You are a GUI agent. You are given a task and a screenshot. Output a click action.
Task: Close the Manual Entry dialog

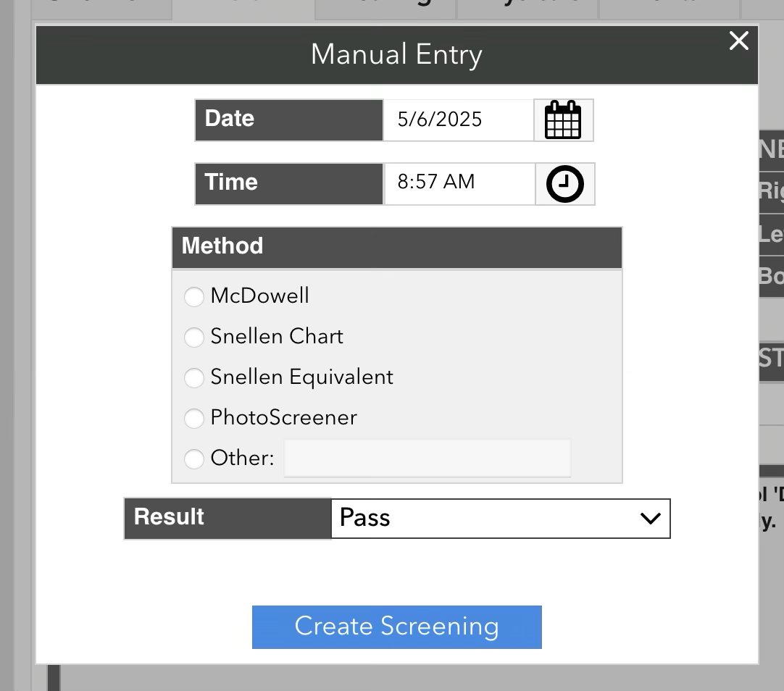point(738,41)
